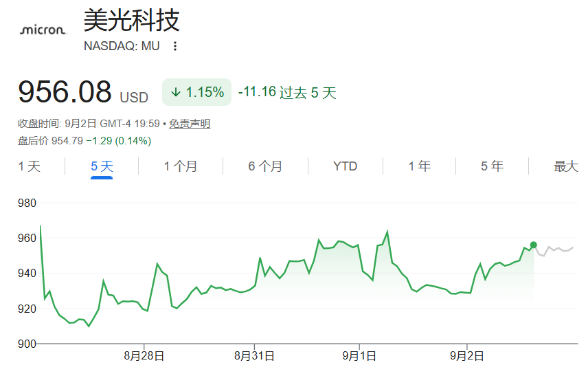
Task: Click the gray after-hours line segment
Action: pos(554,250)
